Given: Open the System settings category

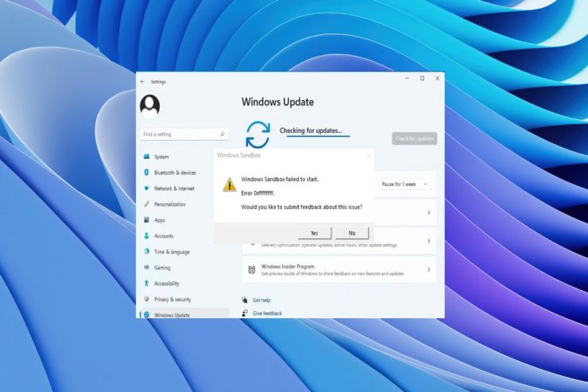Looking at the screenshot, I should coord(161,157).
